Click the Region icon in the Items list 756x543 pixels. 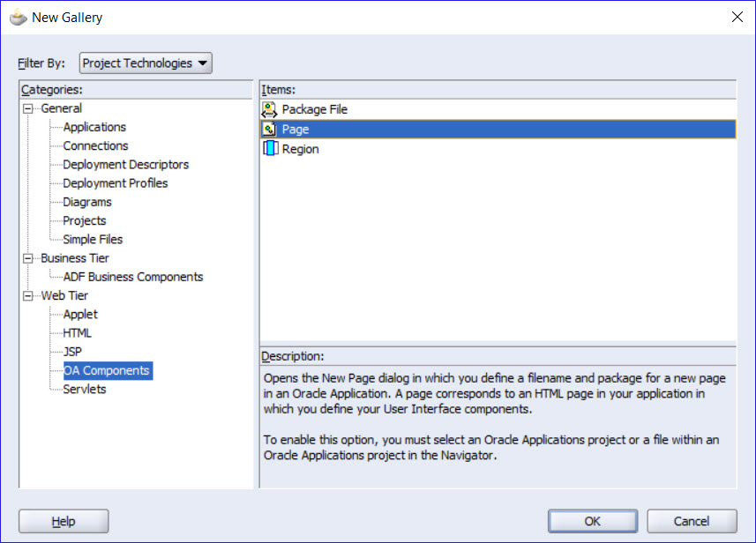269,148
